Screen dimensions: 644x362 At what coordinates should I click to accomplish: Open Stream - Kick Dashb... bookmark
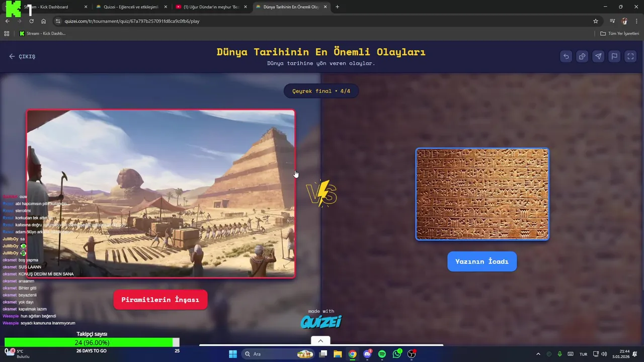click(42, 34)
